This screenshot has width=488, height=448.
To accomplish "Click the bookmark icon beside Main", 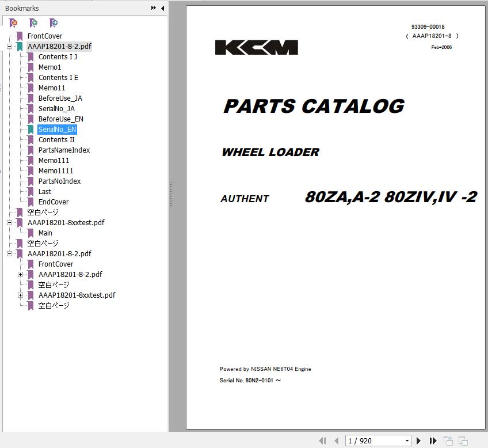I will coord(30,233).
